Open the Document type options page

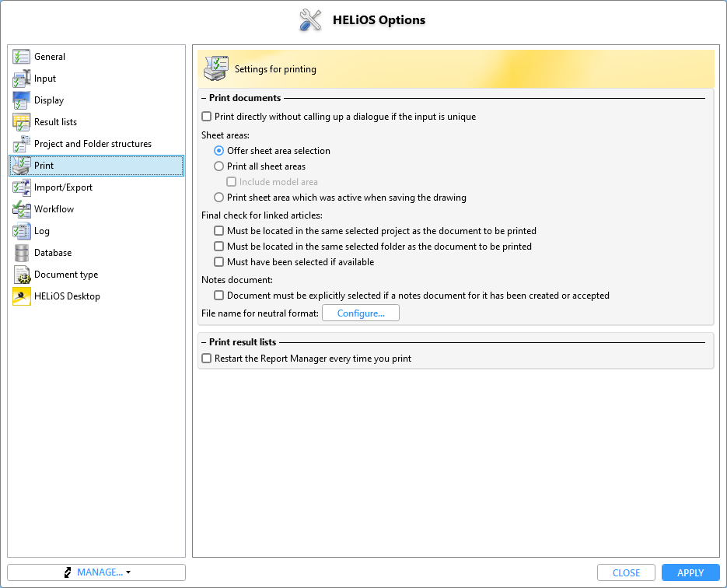(x=96, y=275)
